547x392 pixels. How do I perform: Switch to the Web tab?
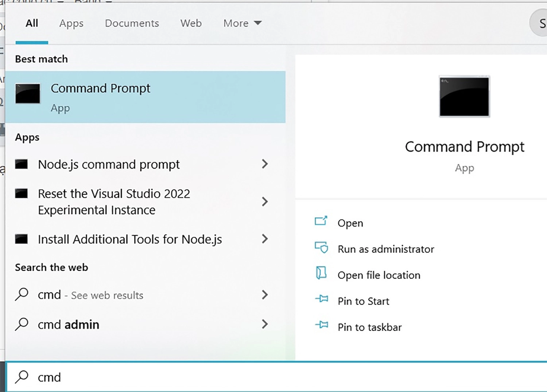tap(191, 23)
